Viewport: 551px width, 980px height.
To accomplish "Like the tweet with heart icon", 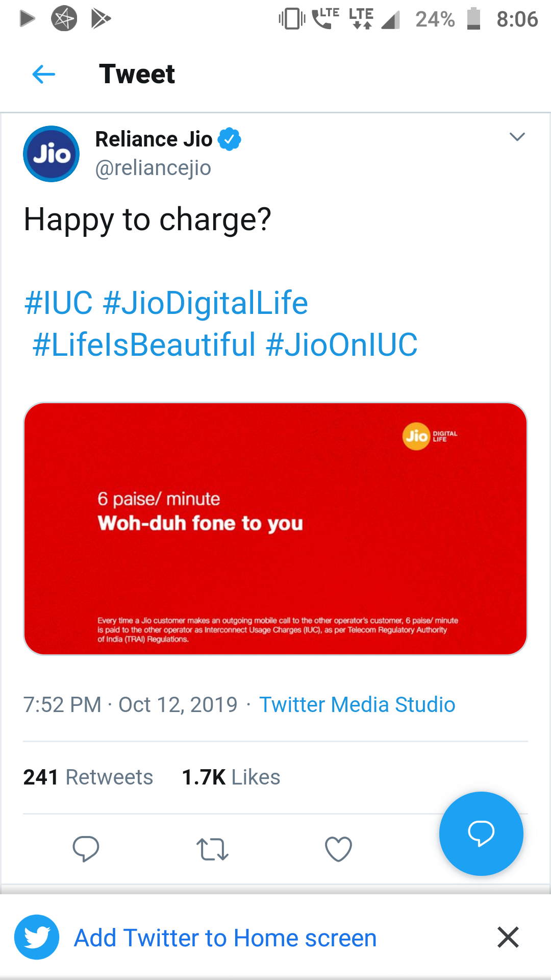I will pos(338,849).
